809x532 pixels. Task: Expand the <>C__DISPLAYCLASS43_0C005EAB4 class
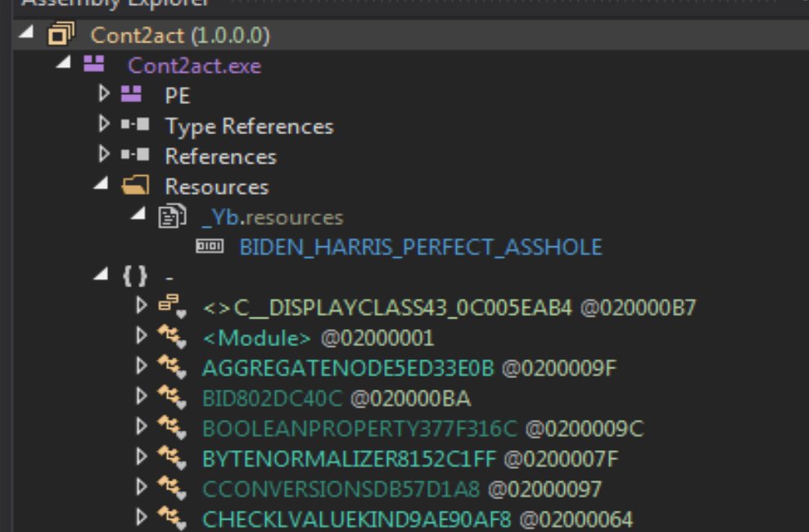coord(141,305)
